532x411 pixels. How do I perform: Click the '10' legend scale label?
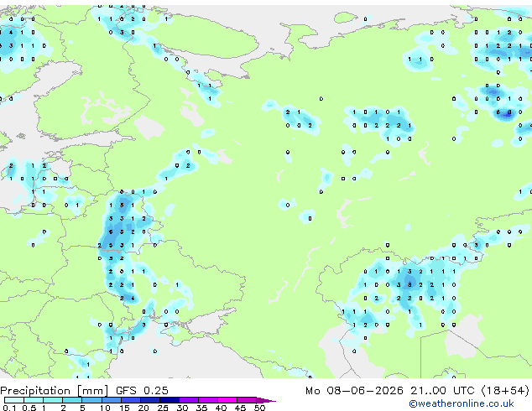(x=105, y=408)
